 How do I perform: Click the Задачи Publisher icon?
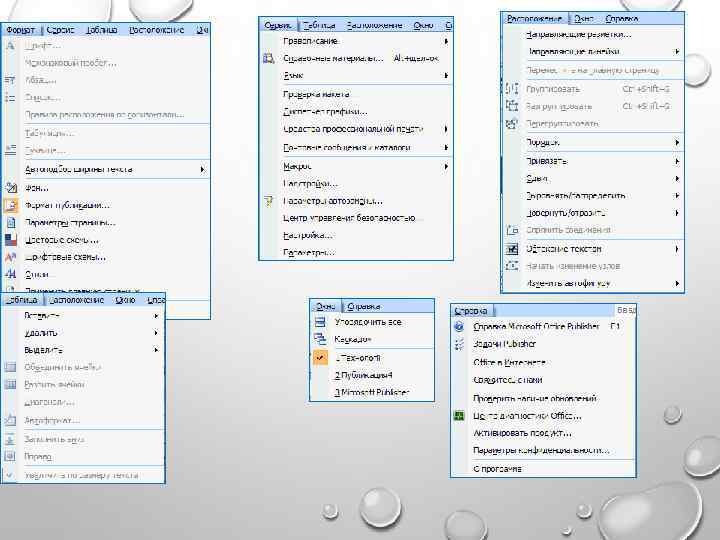459,344
